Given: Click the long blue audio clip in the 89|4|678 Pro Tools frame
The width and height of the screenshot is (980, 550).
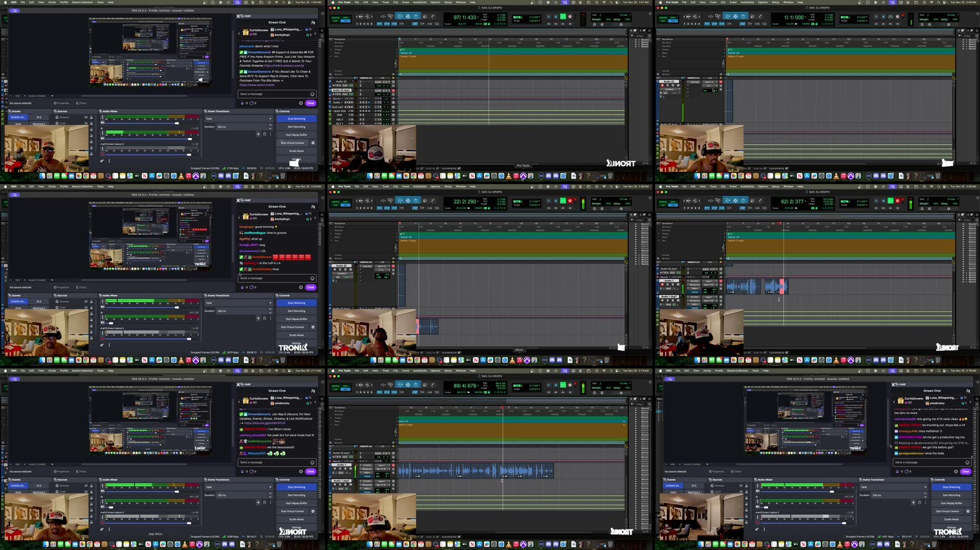Looking at the screenshot, I should [x=475, y=471].
